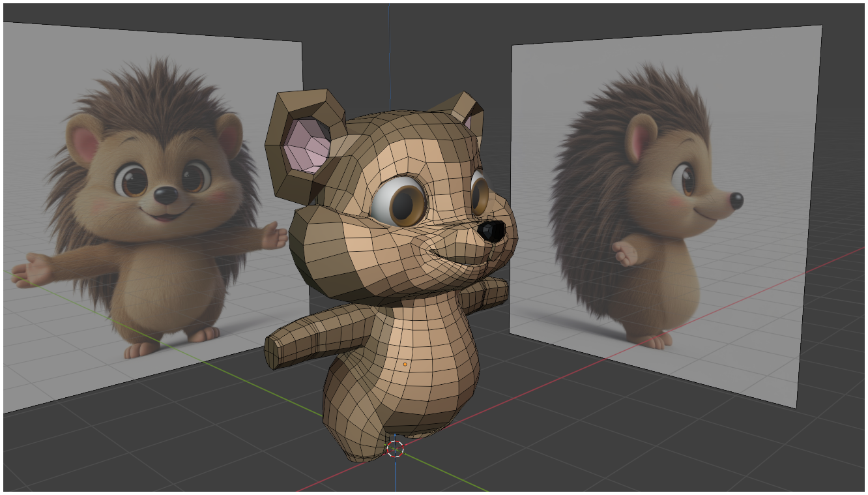Click the pink inner ear of the model
The image size is (868, 495).
coord(308,145)
